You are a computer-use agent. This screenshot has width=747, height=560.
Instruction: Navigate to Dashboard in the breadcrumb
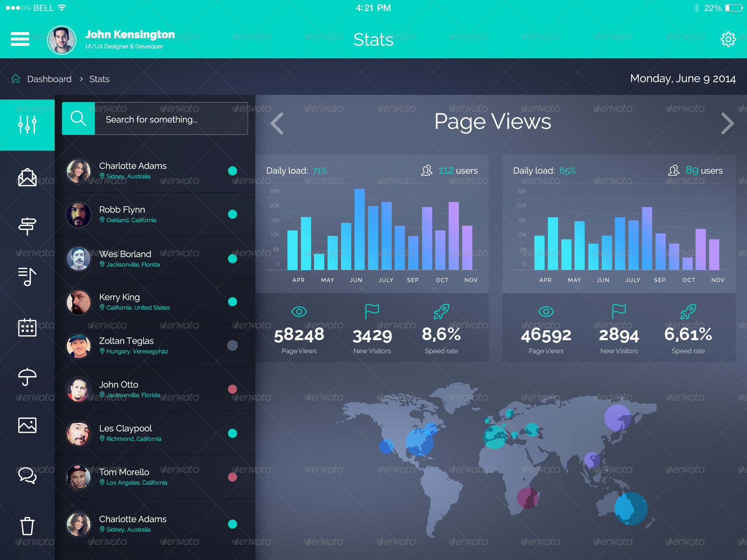tap(50, 79)
